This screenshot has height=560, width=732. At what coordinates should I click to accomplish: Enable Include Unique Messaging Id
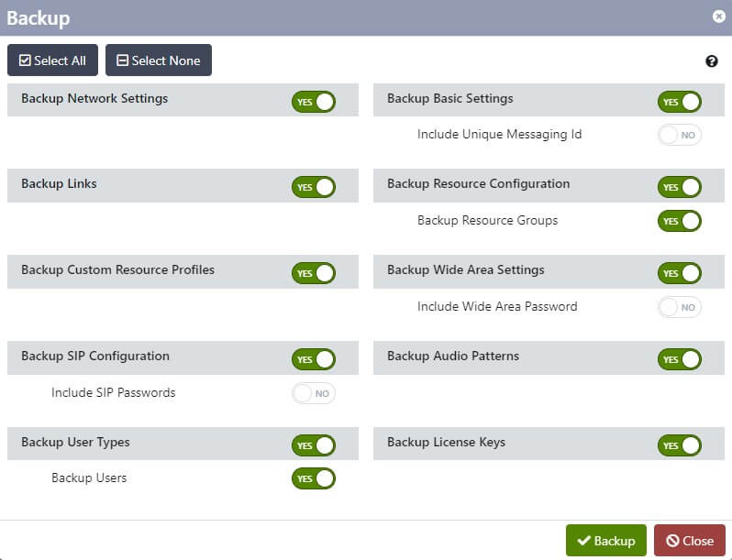(x=680, y=135)
